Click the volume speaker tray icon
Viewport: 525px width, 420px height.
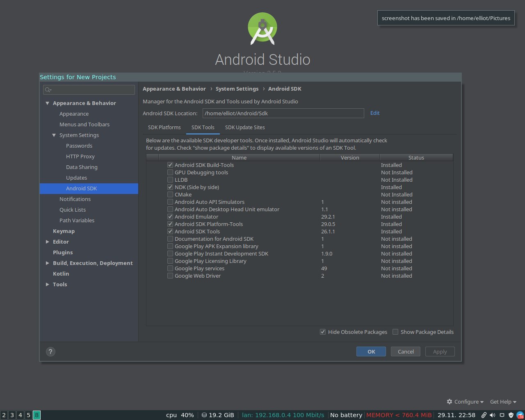pos(492,415)
